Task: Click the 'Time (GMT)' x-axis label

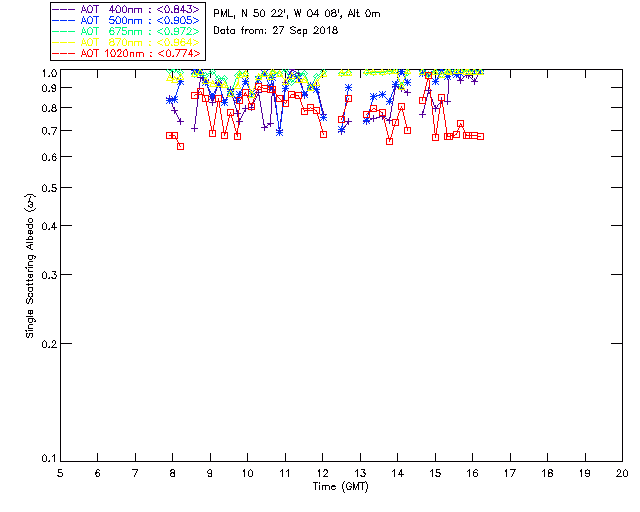Action: 341,486
